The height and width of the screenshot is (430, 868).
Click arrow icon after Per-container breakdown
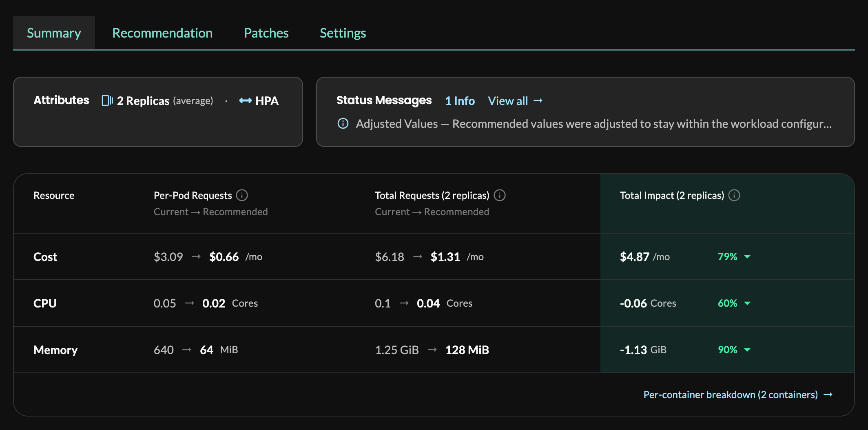828,394
